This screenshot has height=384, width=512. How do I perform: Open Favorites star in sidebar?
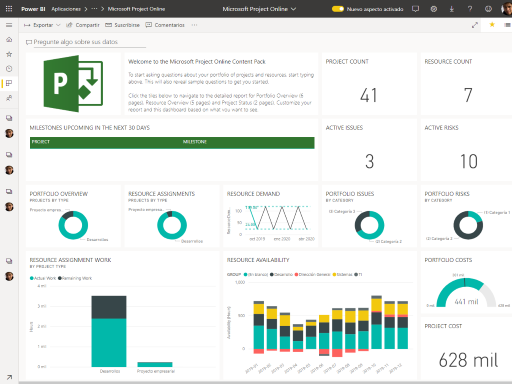pyautogui.click(x=9, y=54)
